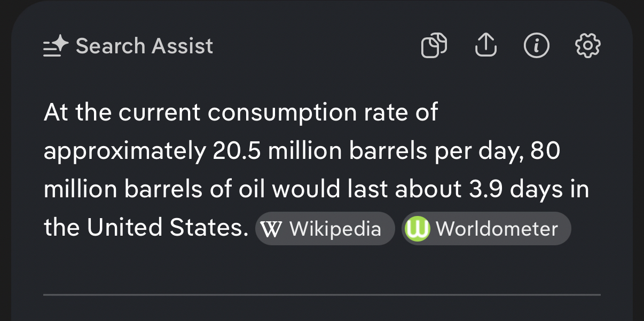Click the words "United States"
The image size is (644, 321).
(x=169, y=228)
